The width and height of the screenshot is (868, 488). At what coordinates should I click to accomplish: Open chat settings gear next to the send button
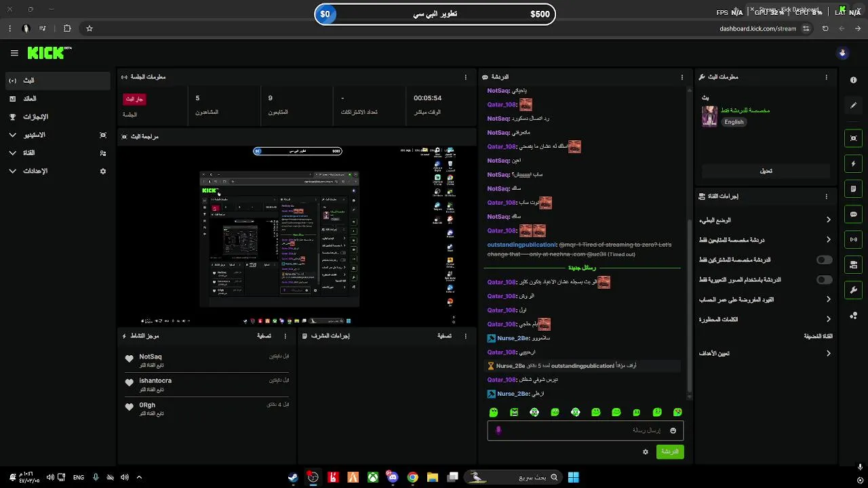646,451
